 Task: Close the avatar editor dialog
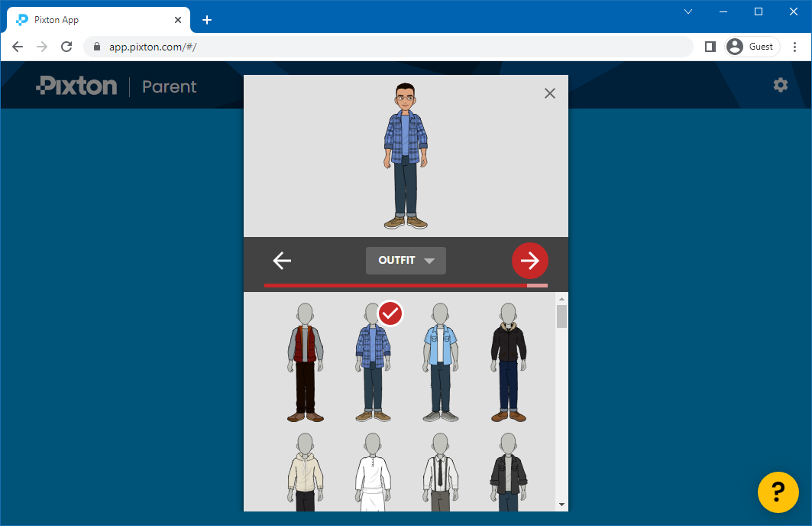tap(549, 93)
